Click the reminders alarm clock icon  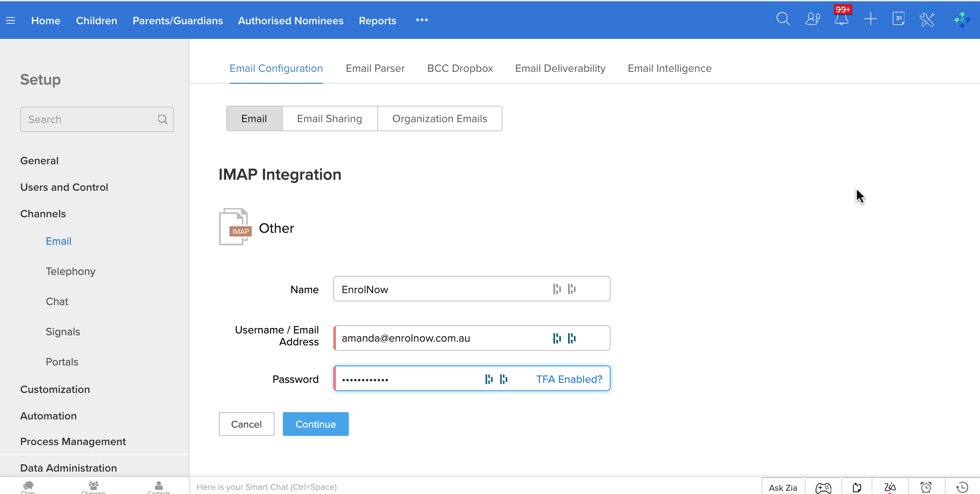(926, 488)
